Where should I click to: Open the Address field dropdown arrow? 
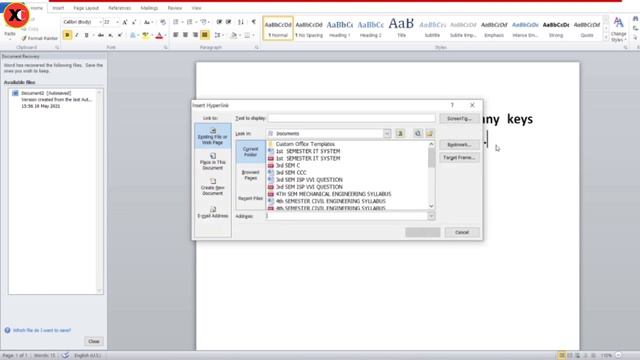[431, 216]
